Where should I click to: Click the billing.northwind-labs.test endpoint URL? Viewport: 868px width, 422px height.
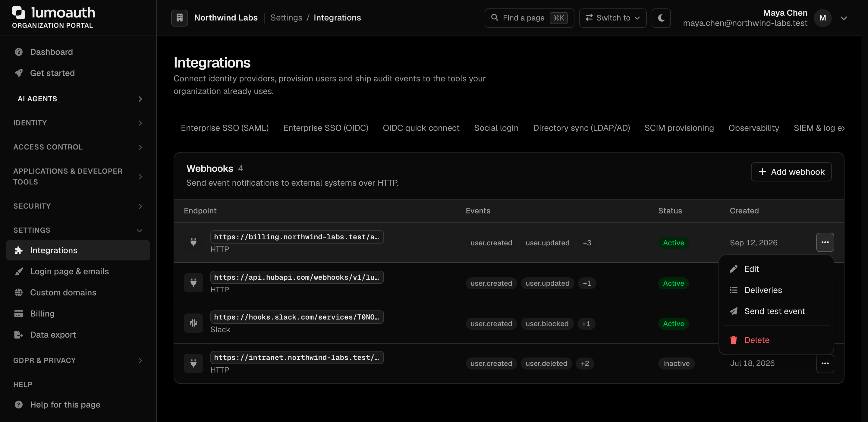[x=297, y=237]
